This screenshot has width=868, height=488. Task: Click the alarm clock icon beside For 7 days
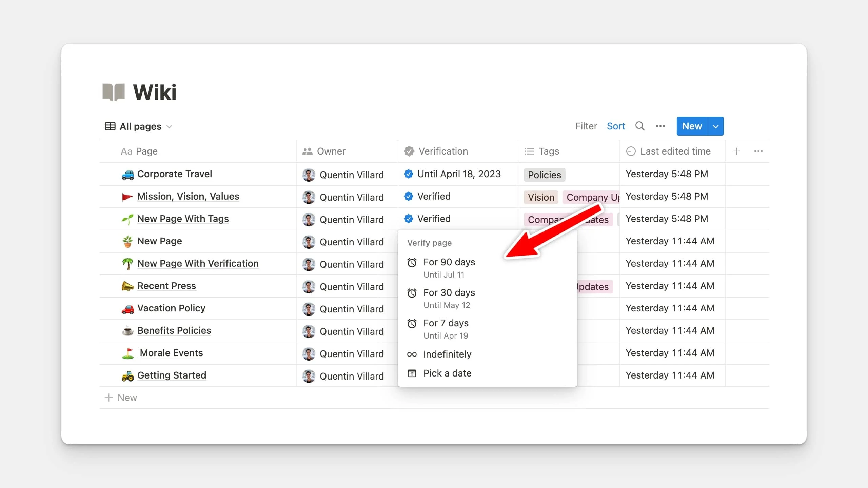pos(412,323)
